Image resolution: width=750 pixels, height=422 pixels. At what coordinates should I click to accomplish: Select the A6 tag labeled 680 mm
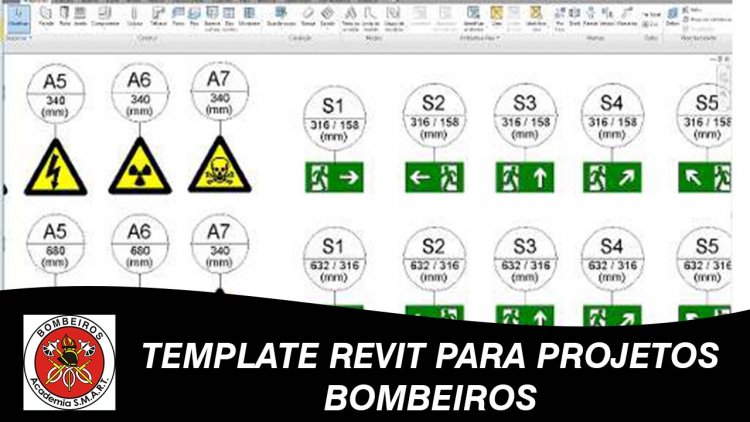point(140,244)
